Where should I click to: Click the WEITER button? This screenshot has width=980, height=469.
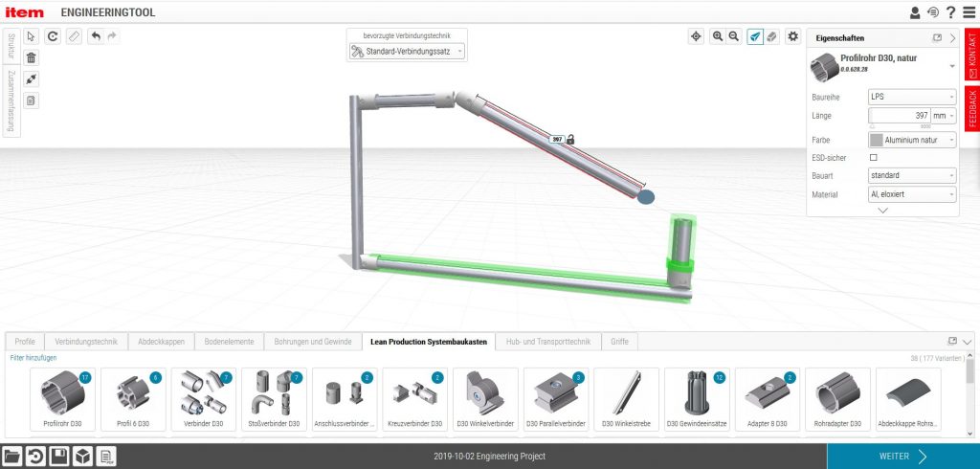(x=902, y=457)
